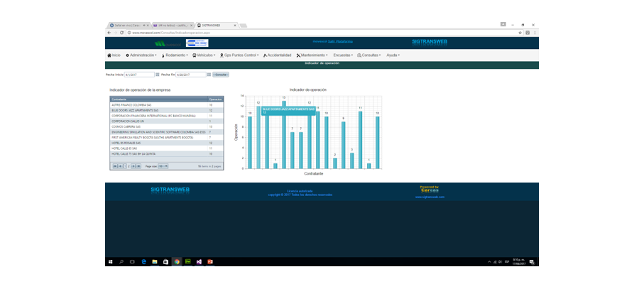
Task: Select the ASTRIS FINANCE COLOMBIA SAS row
Action: click(x=167, y=105)
